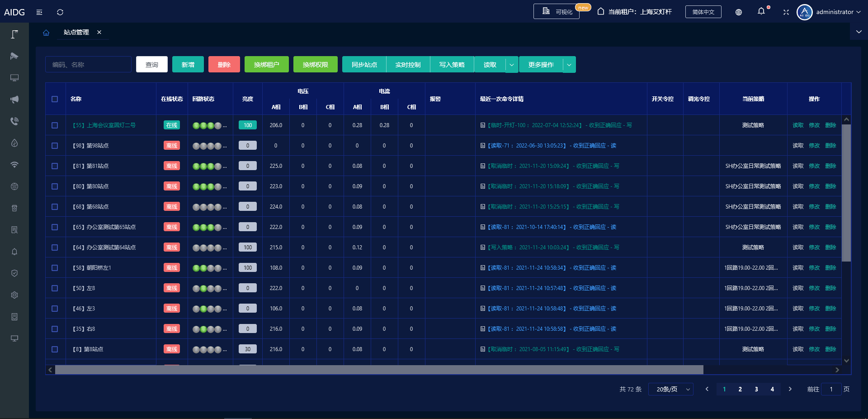868x419 pixels.
Task: Select page 1 in pagination
Action: point(724,389)
